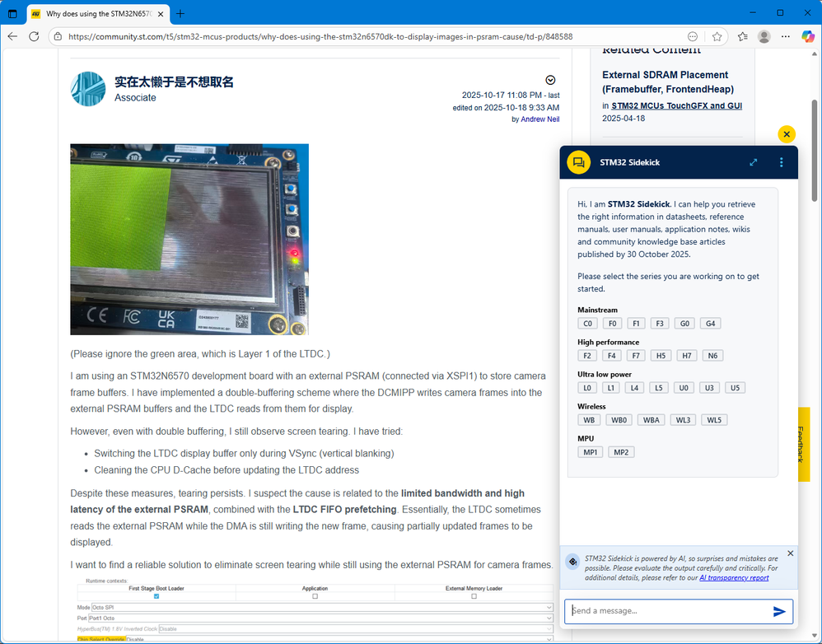Select the WL3 wireless series
This screenshot has width=822, height=644.
(683, 420)
